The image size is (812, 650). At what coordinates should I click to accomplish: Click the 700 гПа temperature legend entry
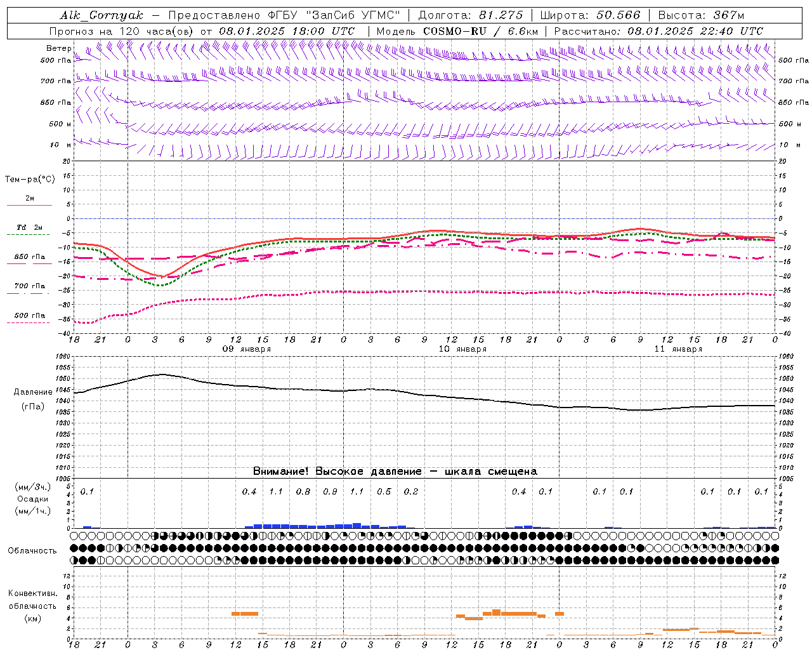30,286
